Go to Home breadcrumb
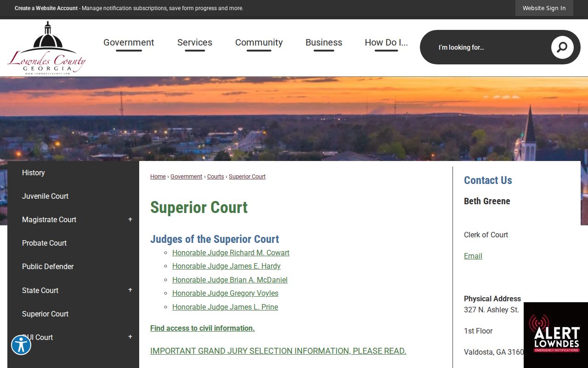Image resolution: width=588 pixels, height=368 pixels. point(158,177)
